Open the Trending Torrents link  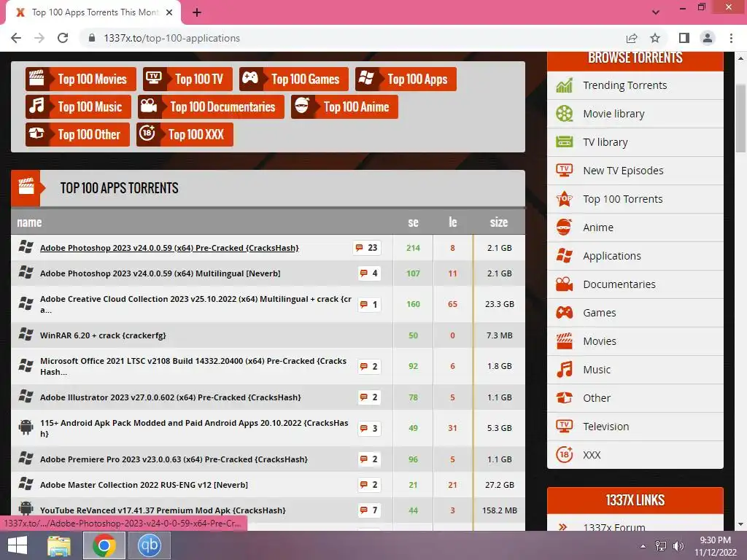coord(624,85)
